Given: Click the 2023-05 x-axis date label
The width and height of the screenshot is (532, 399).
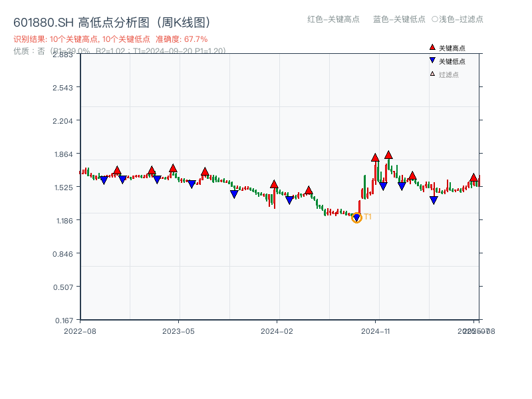Looking at the screenshot, I should (x=178, y=331).
